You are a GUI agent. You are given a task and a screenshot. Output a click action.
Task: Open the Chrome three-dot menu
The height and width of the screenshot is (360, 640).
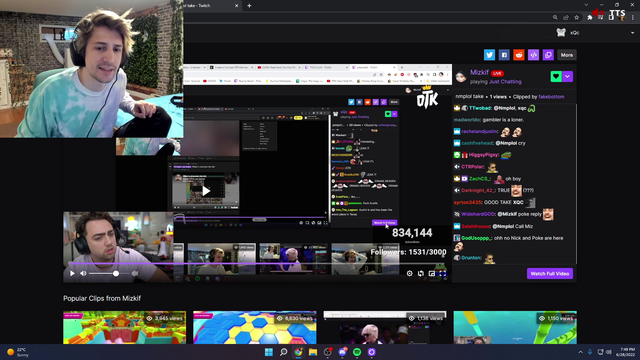tap(633, 18)
